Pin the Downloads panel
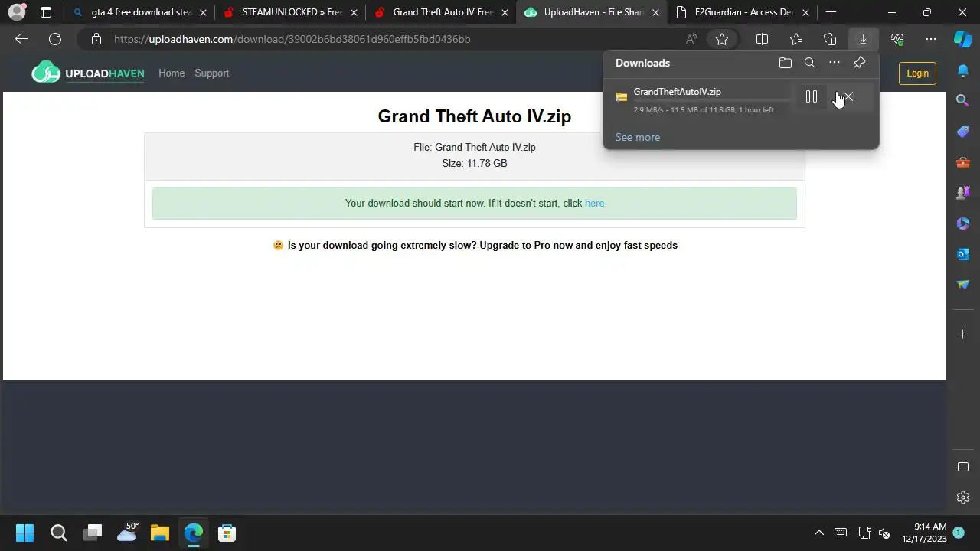Viewport: 980px width, 551px height. [859, 63]
